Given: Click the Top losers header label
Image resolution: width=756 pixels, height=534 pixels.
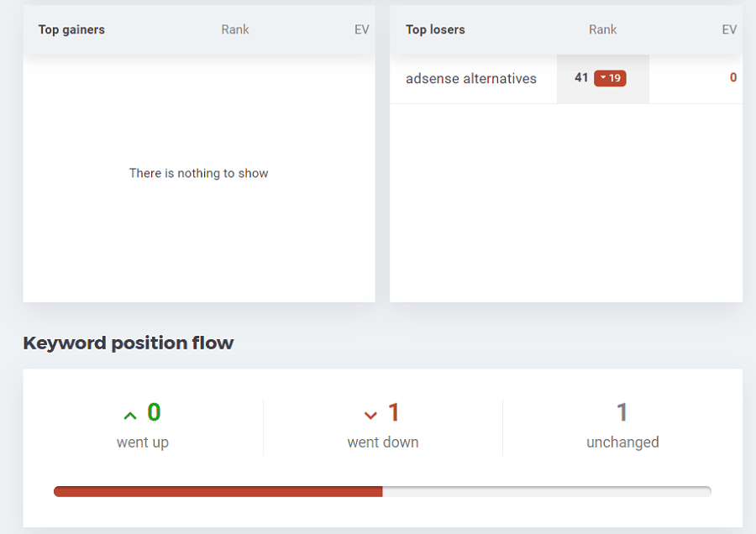Looking at the screenshot, I should point(435,29).
